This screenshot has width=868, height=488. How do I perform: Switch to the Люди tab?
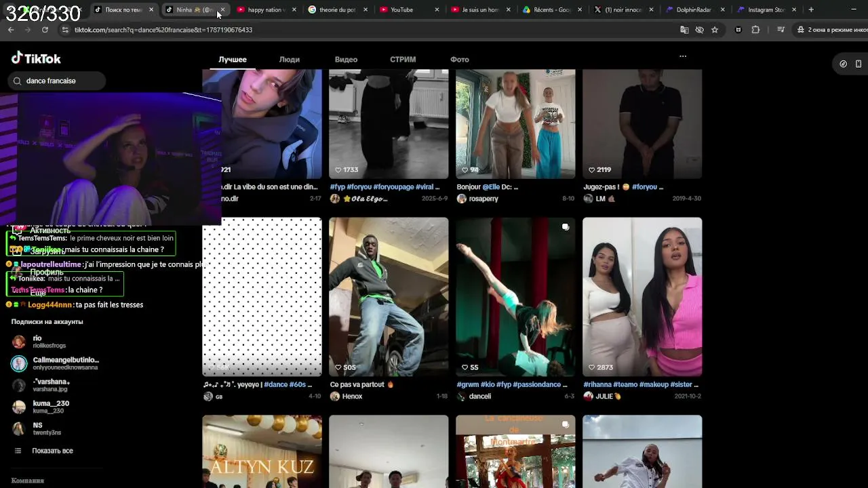290,60
